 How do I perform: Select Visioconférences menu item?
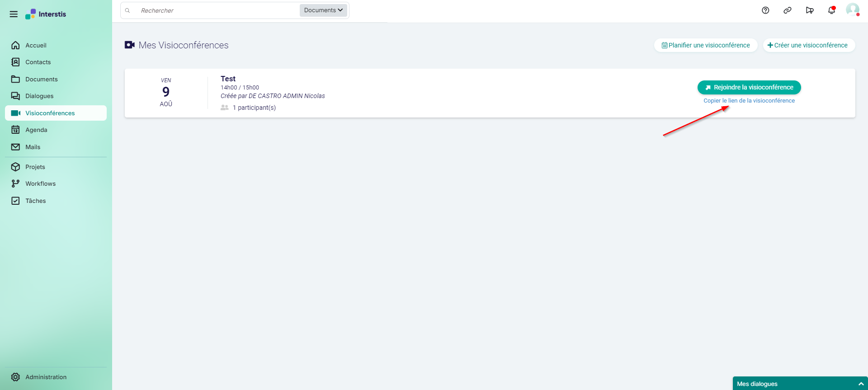tap(56, 113)
